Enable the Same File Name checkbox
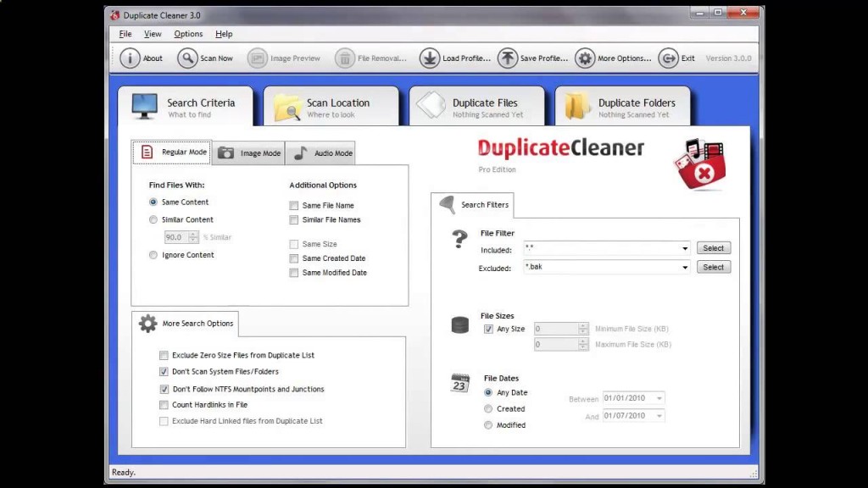This screenshot has height=488, width=868. (x=294, y=205)
